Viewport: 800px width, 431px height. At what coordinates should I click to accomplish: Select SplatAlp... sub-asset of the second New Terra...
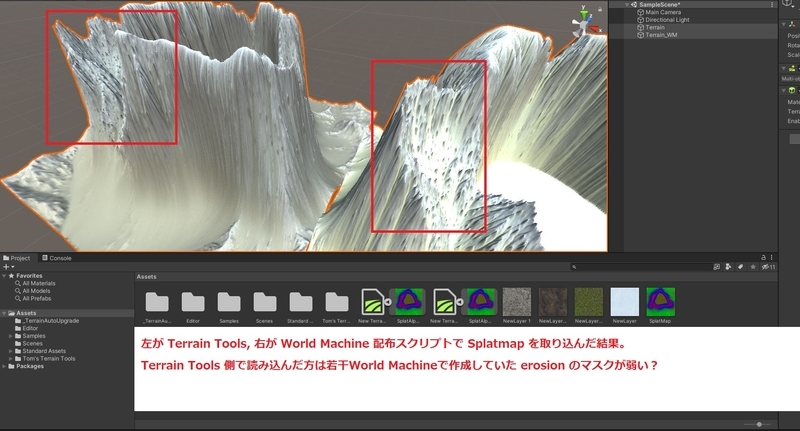point(481,302)
